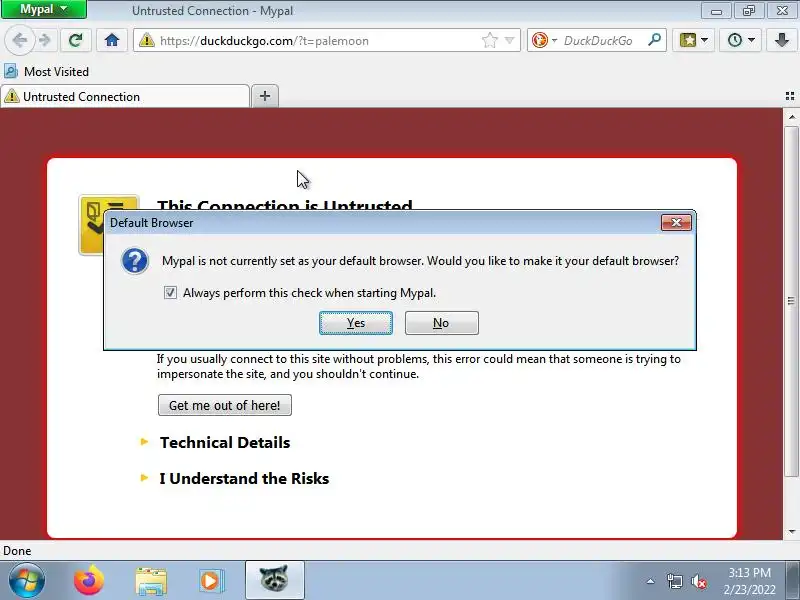Expand the Technical Details section
The image size is (800, 600).
click(224, 442)
